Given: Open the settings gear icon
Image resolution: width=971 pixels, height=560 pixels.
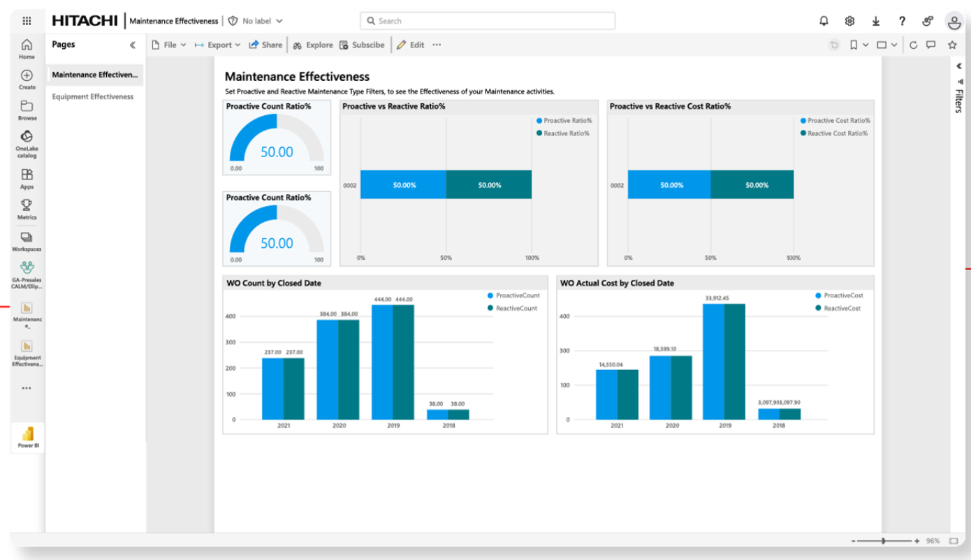Looking at the screenshot, I should [849, 22].
